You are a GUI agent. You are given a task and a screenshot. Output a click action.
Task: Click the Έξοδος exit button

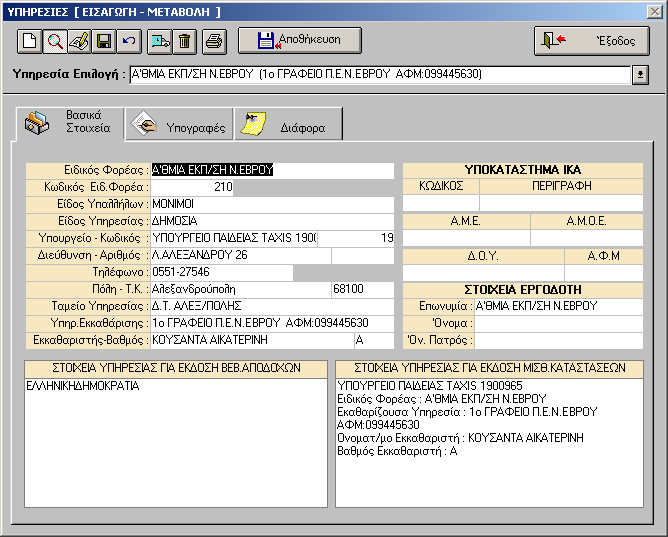(x=592, y=41)
